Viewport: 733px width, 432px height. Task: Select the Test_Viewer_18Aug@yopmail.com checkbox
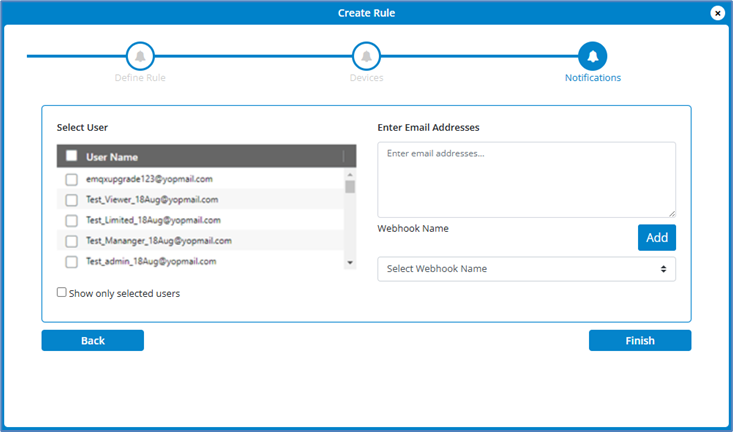[x=71, y=200]
